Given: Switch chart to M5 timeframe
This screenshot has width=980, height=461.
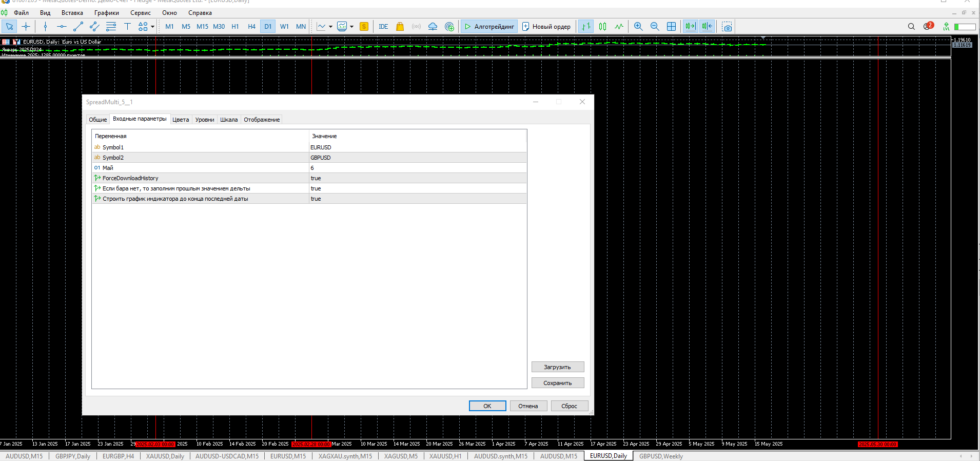Looking at the screenshot, I should [186, 27].
